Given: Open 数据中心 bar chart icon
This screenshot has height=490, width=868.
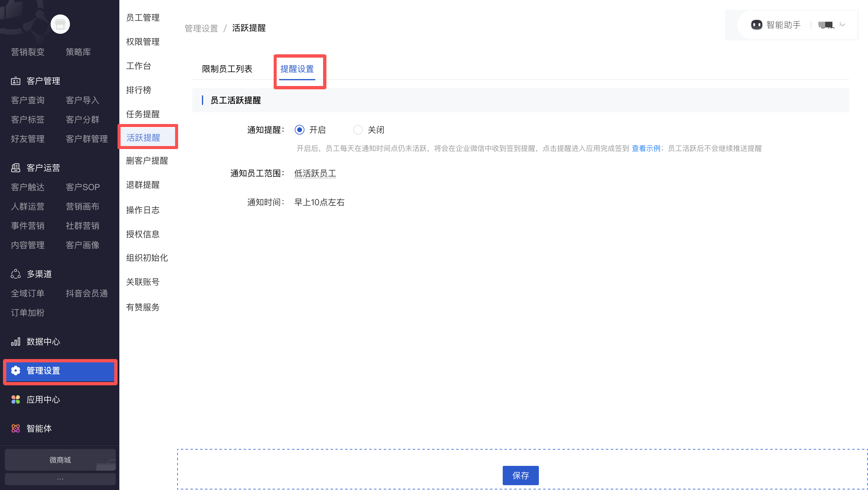Looking at the screenshot, I should click(15, 342).
